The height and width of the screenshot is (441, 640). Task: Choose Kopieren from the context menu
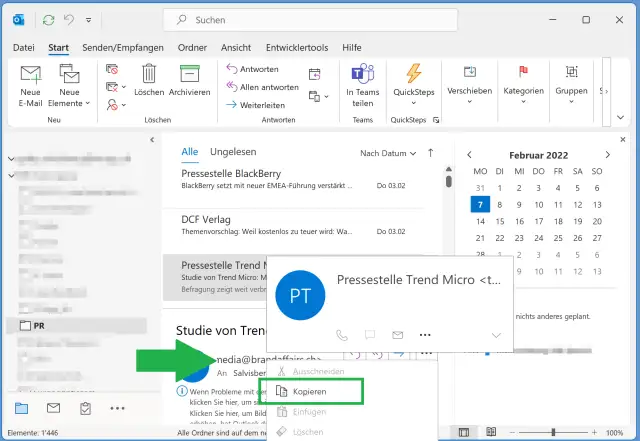[311, 392]
